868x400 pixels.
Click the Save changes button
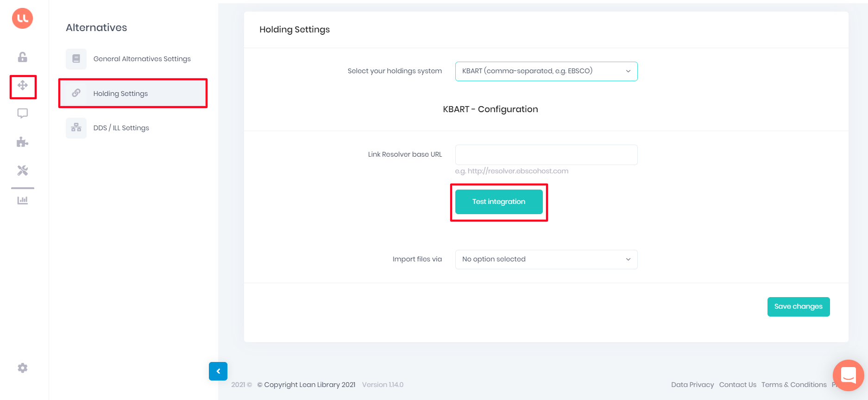point(799,307)
